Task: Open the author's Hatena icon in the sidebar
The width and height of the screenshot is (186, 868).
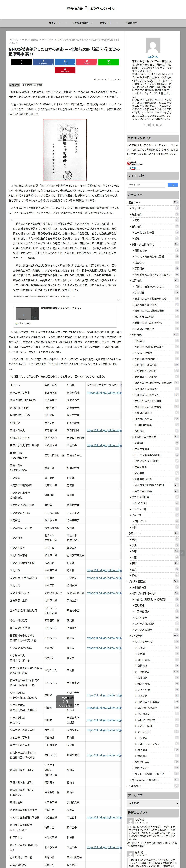Action: pos(148,125)
